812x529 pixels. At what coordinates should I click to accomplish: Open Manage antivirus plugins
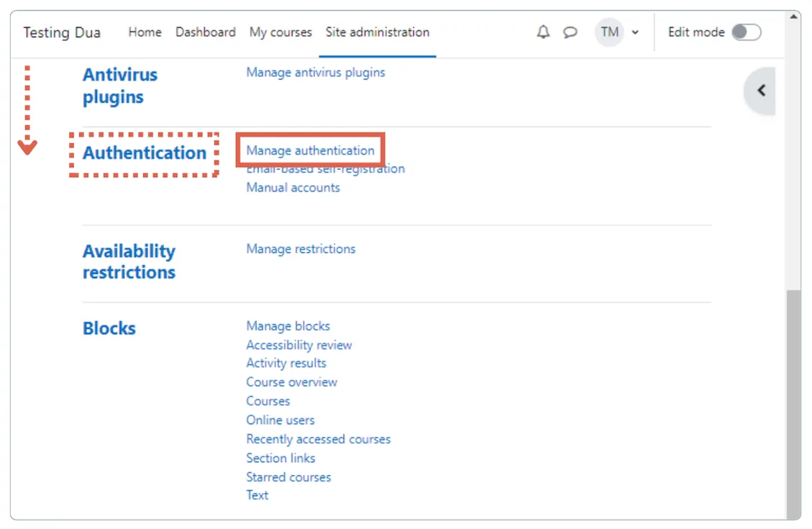tap(315, 72)
